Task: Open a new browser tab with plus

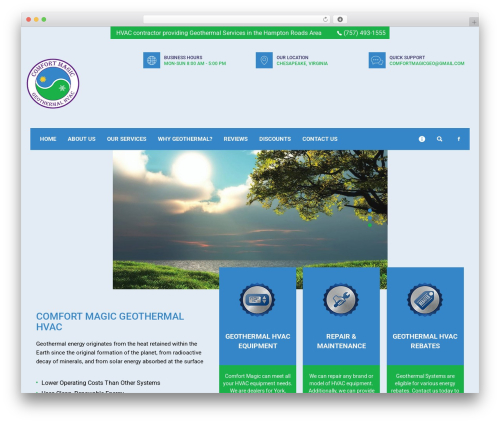Action: [x=474, y=22]
